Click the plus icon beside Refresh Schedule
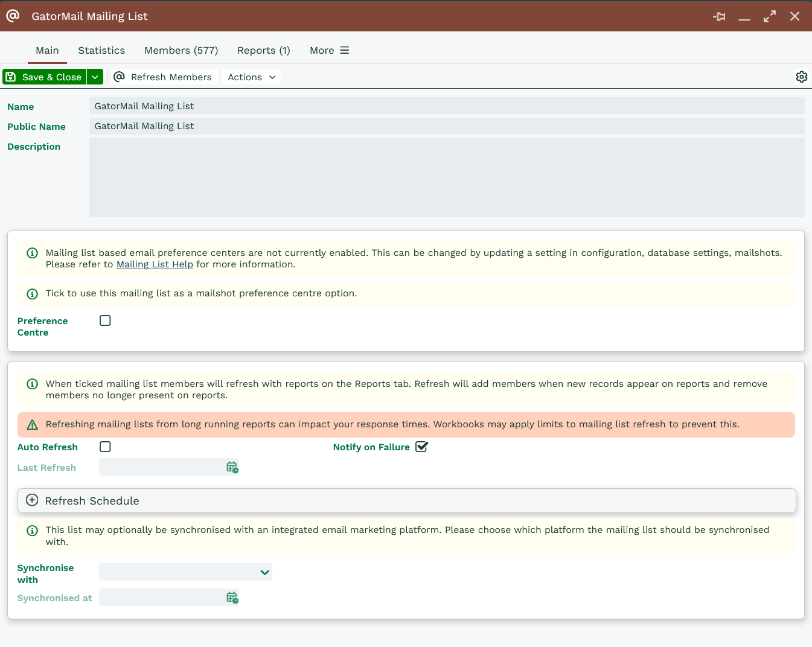The image size is (812, 647). pyautogui.click(x=33, y=500)
